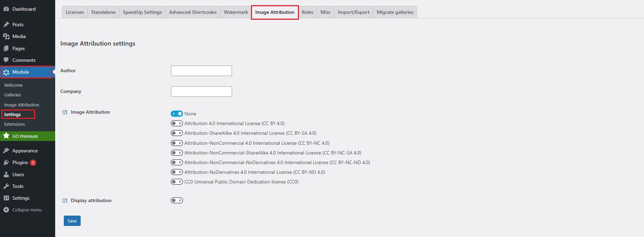Focus the Author text field

[x=201, y=71]
